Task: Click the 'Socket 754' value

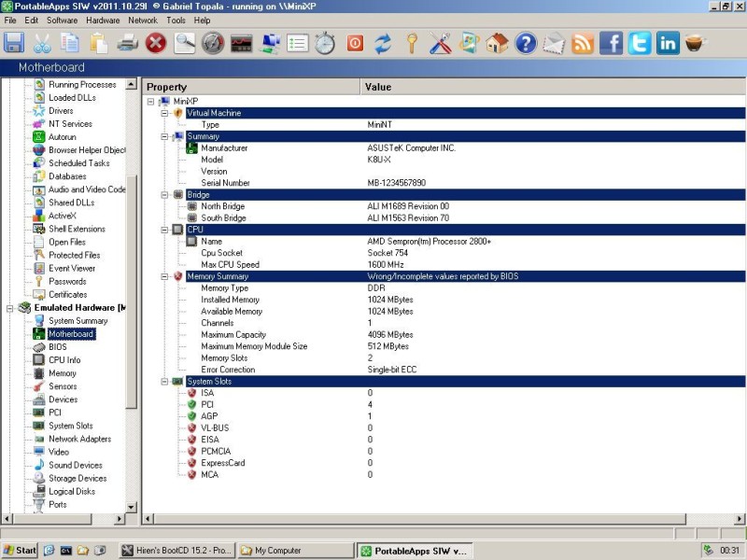Action: pos(387,253)
